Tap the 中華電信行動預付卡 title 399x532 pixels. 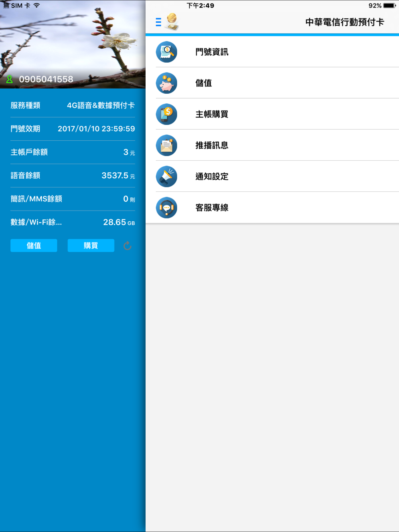tap(345, 22)
